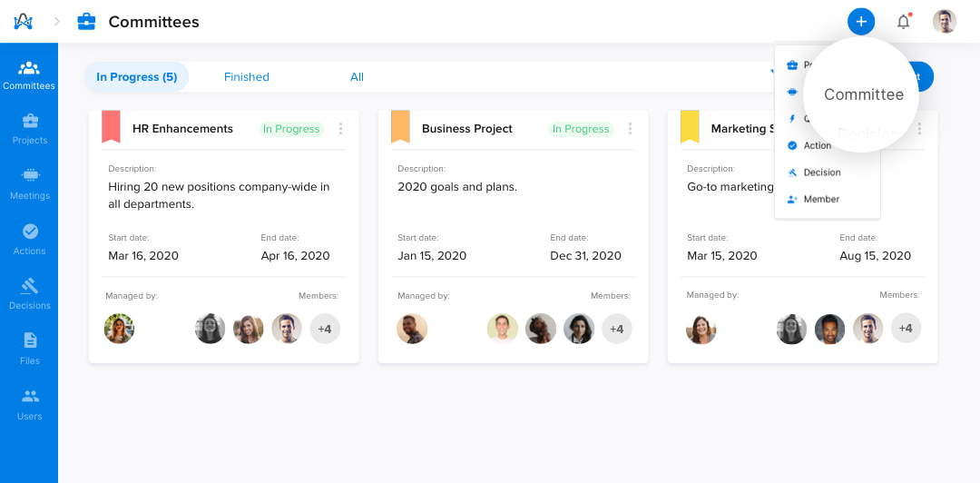Open the Business Project committee title
Screen dimensions: 980x483
(467, 129)
